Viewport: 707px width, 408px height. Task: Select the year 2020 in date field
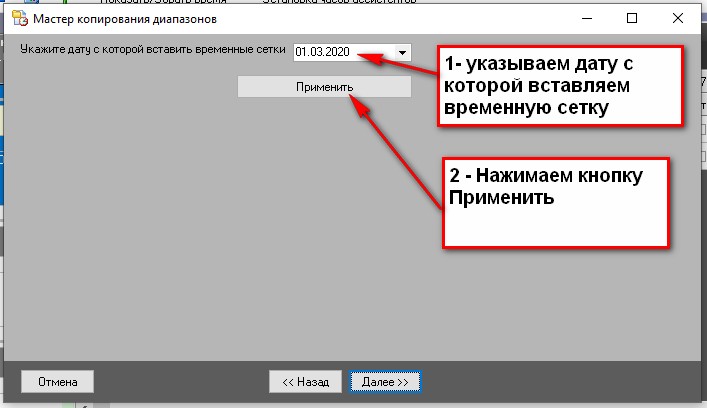tap(336, 53)
